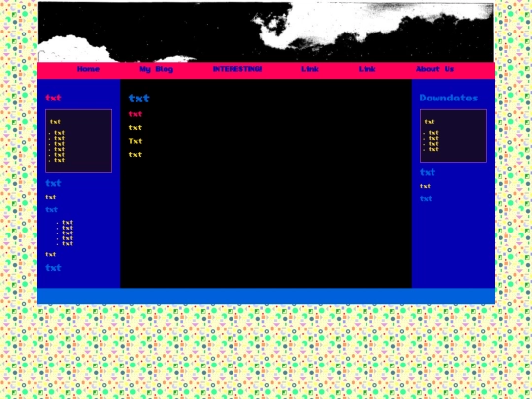The width and height of the screenshot is (532, 399).
Task: Open the Home navigation link
Action: [x=88, y=69]
